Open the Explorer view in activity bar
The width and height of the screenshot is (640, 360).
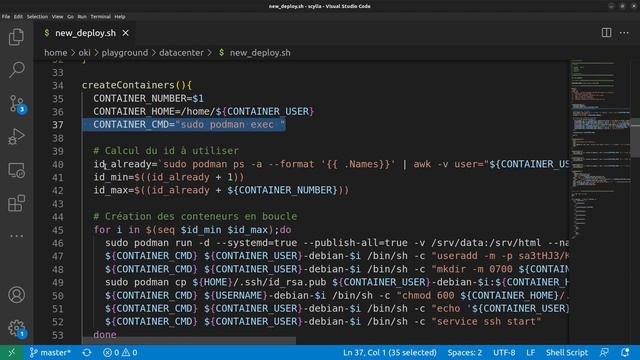point(16,37)
